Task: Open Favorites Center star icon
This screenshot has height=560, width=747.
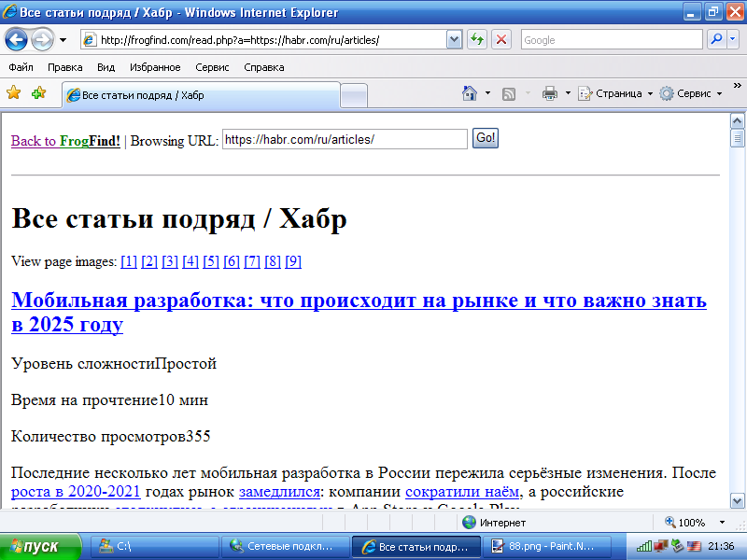Action: coord(14,92)
